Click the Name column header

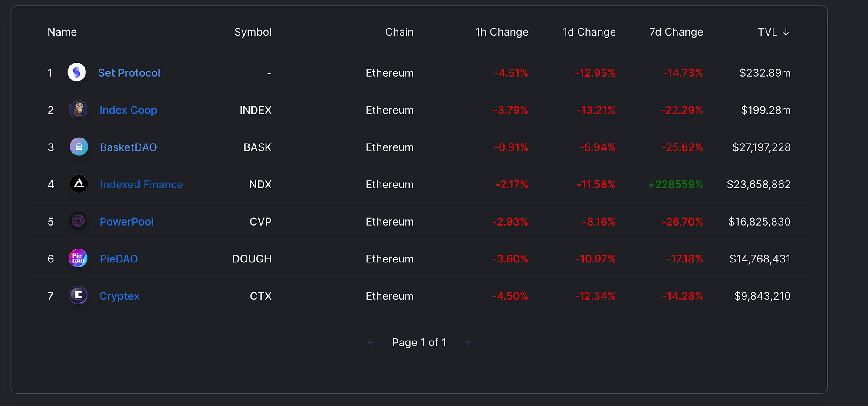point(62,32)
